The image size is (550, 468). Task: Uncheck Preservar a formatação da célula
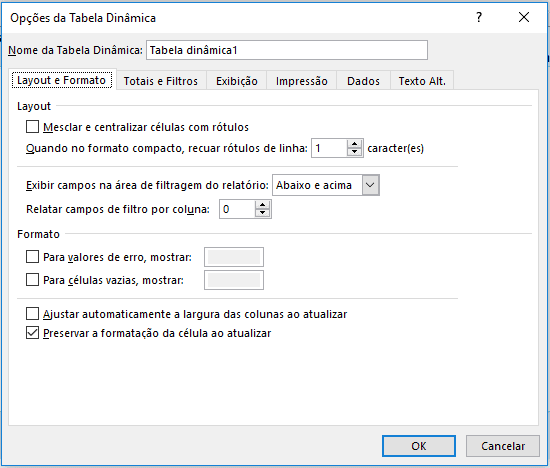pyautogui.click(x=32, y=333)
